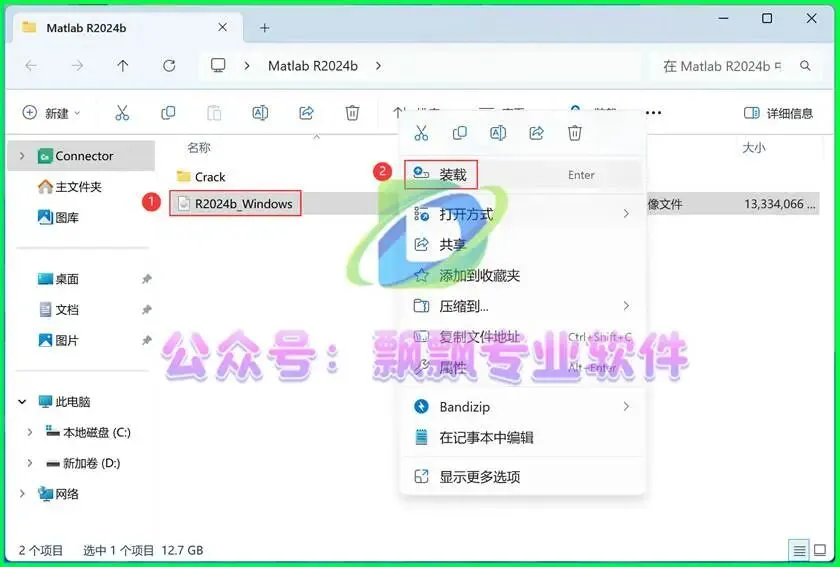
Task: Open the 打开方式 submenu
Action: [523, 214]
